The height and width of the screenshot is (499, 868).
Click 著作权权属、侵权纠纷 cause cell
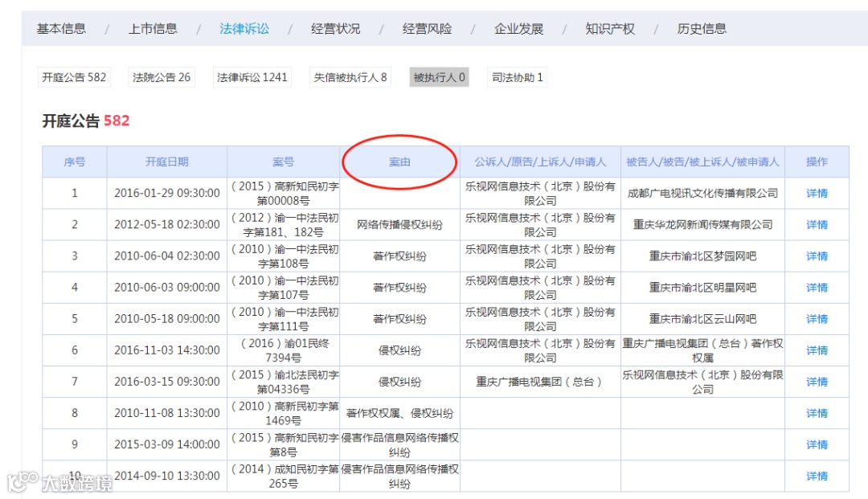(x=399, y=414)
